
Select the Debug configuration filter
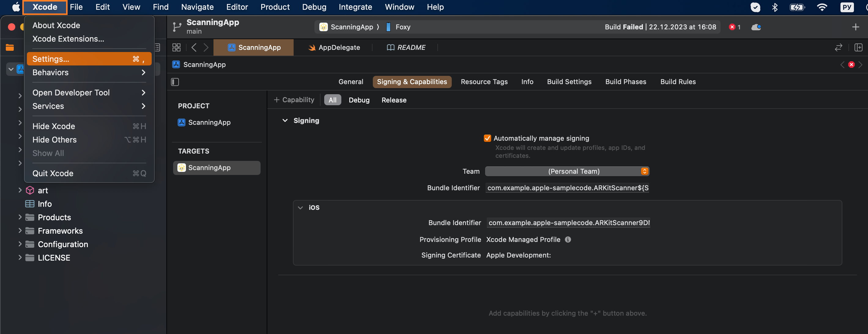(359, 100)
